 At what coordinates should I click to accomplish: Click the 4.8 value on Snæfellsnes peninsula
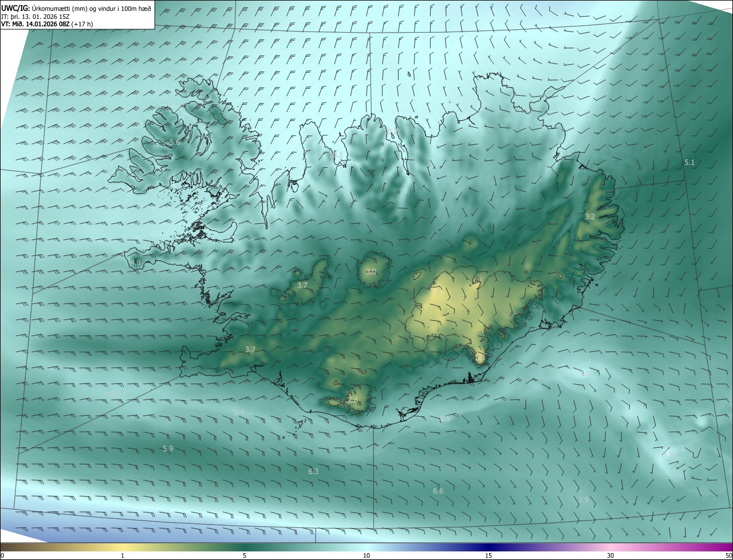pos(136,263)
